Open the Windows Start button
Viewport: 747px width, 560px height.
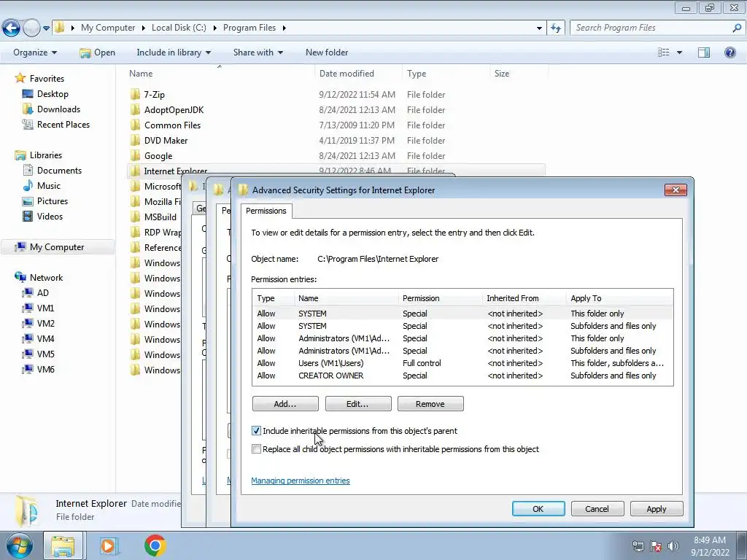20,545
